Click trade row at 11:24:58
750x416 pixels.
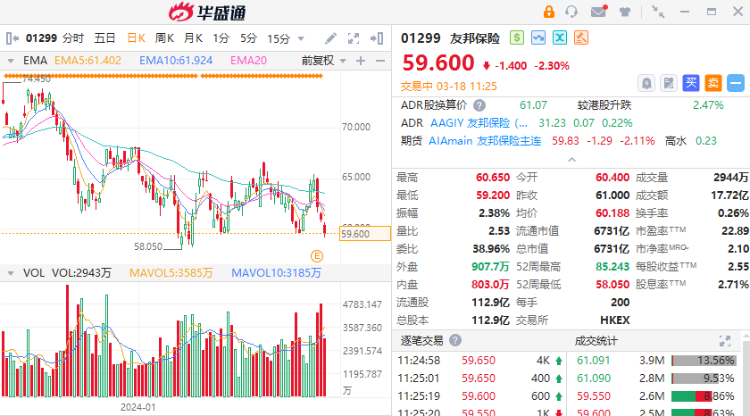coord(480,361)
